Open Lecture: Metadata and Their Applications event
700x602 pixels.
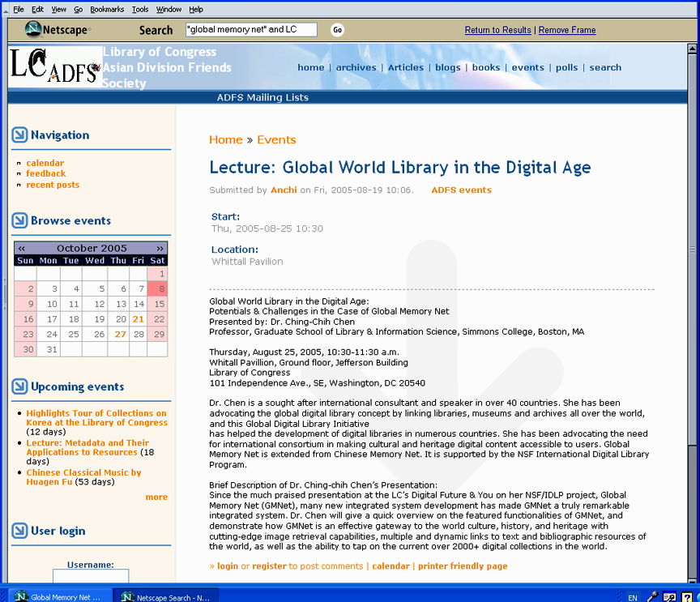pos(87,447)
